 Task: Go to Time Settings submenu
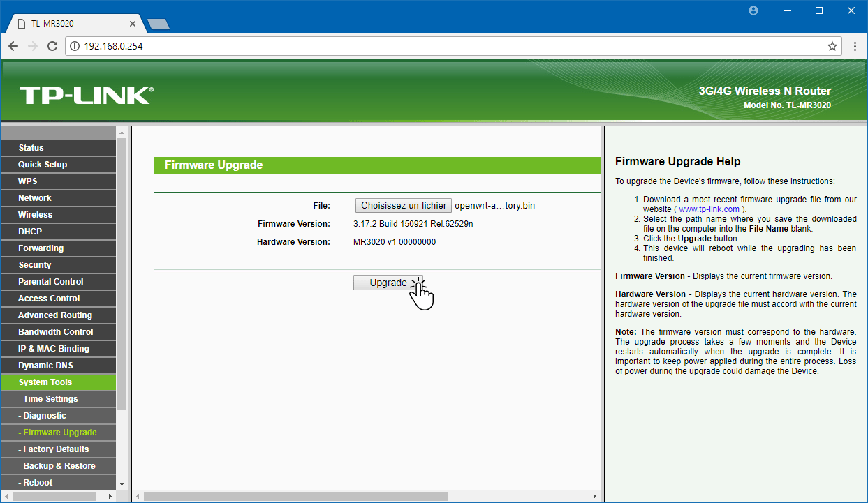[x=58, y=399]
